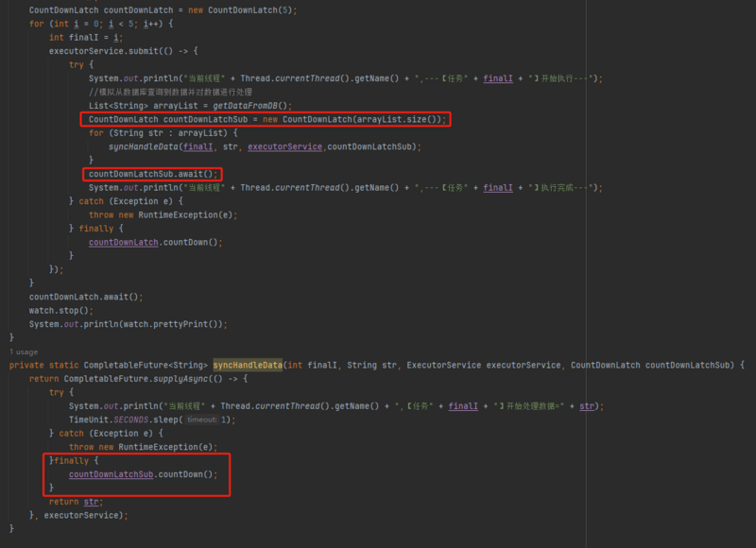Click the underlined countDownLatchSub.countDown() call

click(143, 474)
